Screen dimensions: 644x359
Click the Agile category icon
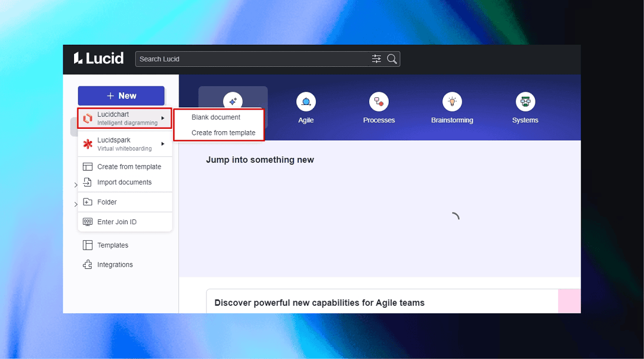pos(306,101)
